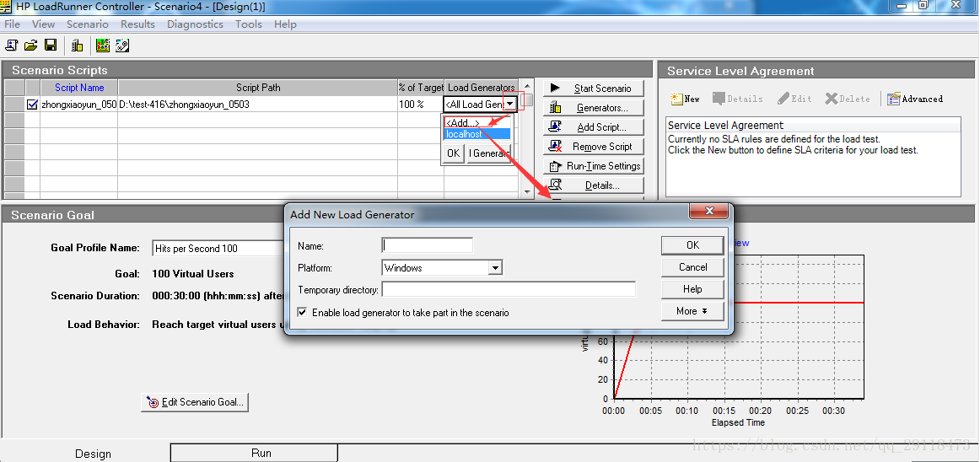Save the scenario using the floppy disk icon

pyautogui.click(x=51, y=45)
